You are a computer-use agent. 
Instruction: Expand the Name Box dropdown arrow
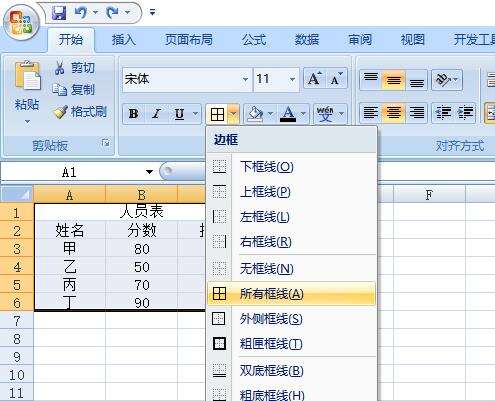coord(149,172)
